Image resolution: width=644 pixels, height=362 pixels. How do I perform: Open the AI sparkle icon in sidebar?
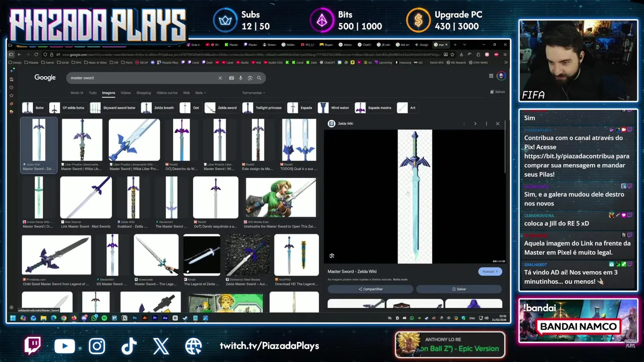click(x=12, y=70)
